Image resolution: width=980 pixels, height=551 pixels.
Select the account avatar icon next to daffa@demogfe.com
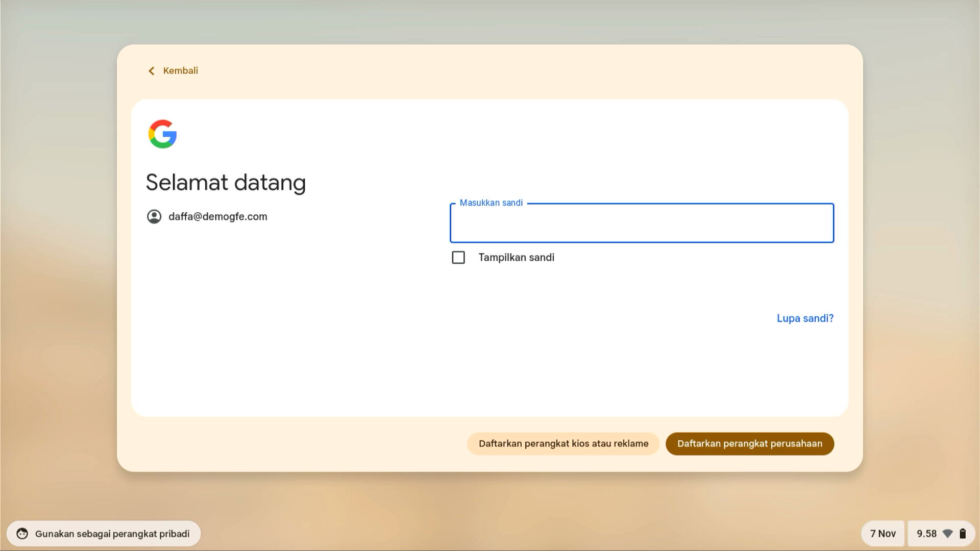[155, 216]
